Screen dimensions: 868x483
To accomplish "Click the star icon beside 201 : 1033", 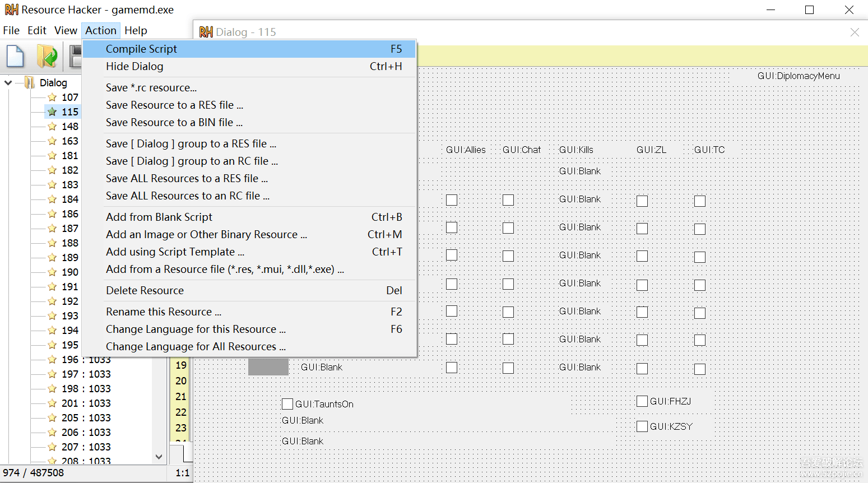I will coord(52,403).
